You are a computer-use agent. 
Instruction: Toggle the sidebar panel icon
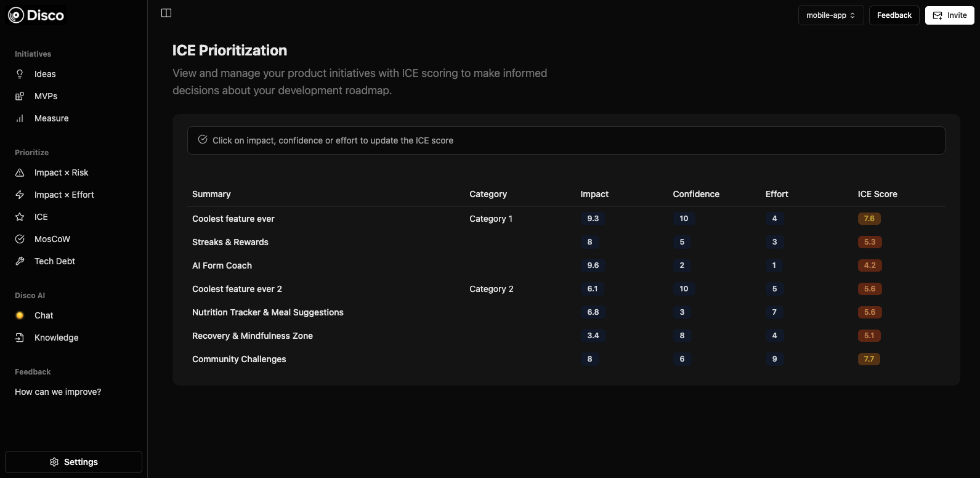(x=166, y=14)
